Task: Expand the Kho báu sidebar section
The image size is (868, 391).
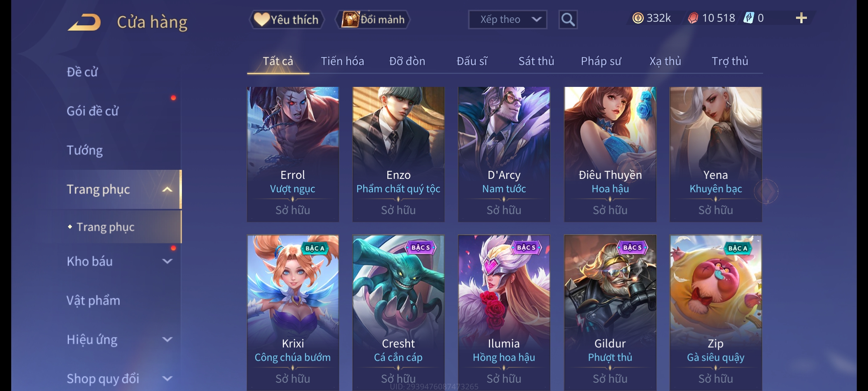Action: click(167, 261)
